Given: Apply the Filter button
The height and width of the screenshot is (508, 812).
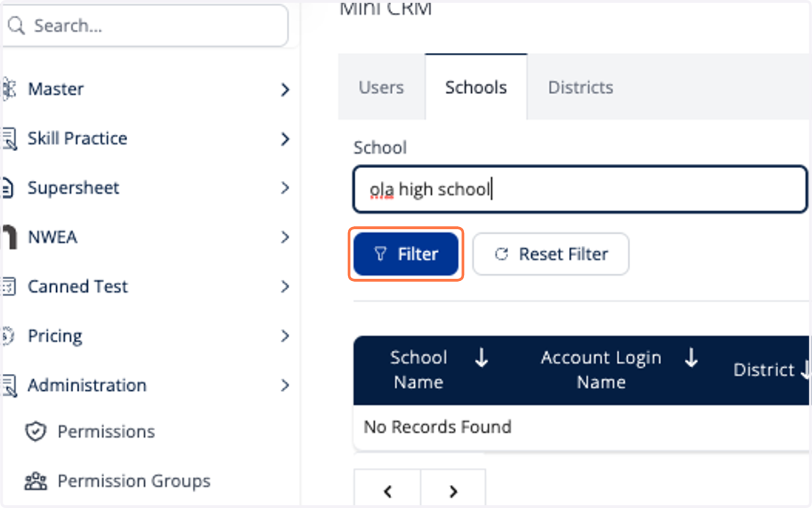Looking at the screenshot, I should coord(406,254).
